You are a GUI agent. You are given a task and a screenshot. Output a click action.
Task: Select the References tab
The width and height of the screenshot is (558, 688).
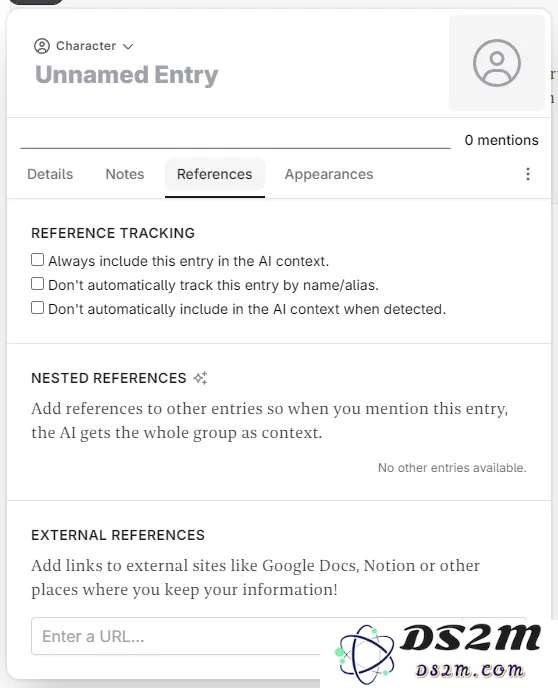click(x=215, y=174)
